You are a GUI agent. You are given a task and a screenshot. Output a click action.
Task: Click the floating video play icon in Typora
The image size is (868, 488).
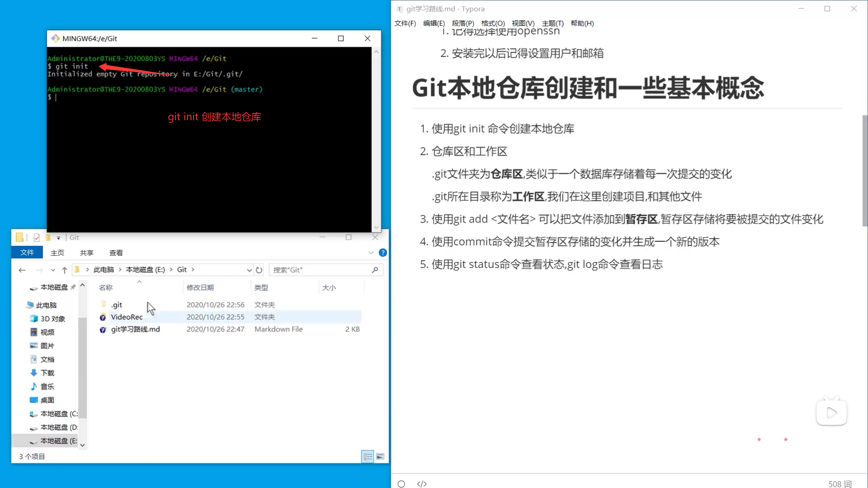[x=832, y=413]
